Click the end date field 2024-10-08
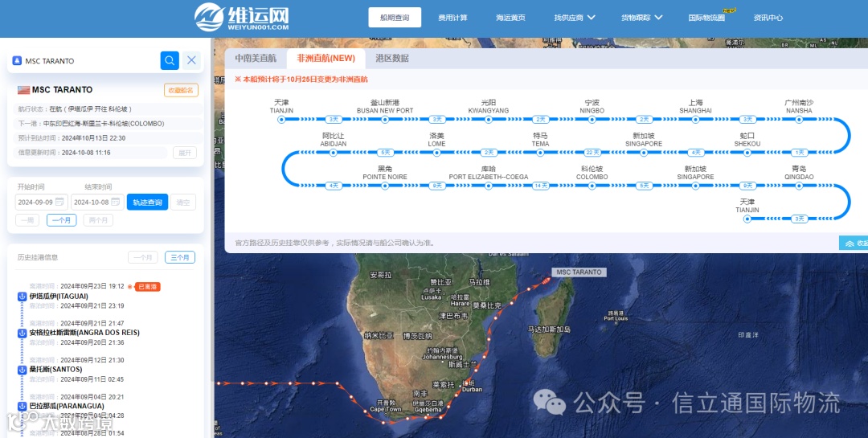This screenshot has width=868, height=438. click(x=97, y=202)
